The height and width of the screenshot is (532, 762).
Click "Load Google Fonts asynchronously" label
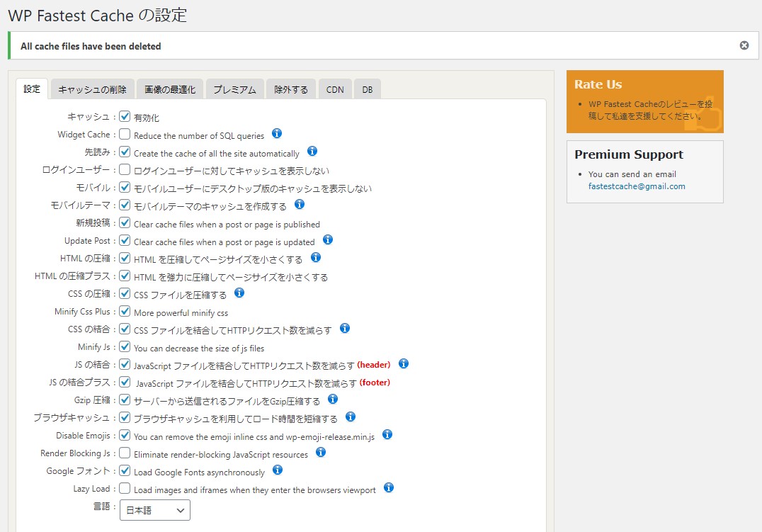(x=199, y=472)
